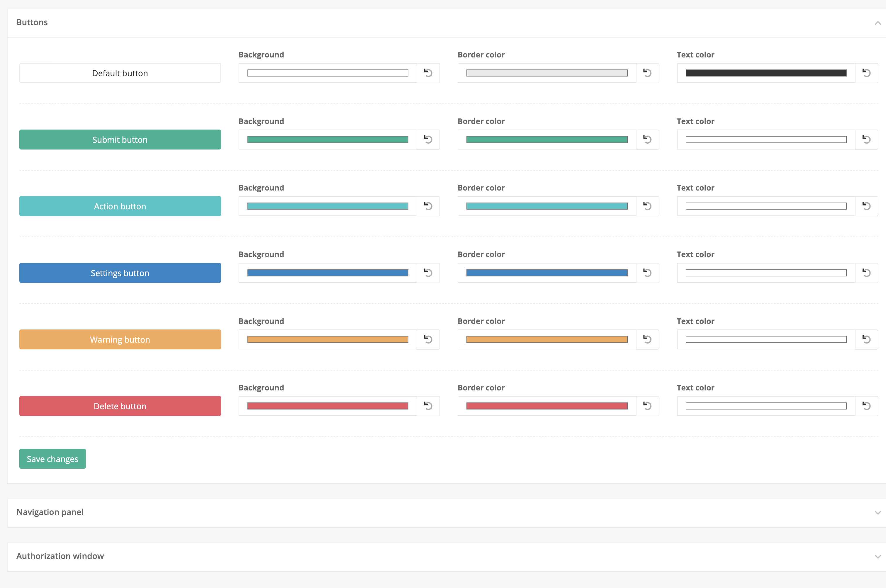Reset Action button text color
886x588 pixels.
866,206
